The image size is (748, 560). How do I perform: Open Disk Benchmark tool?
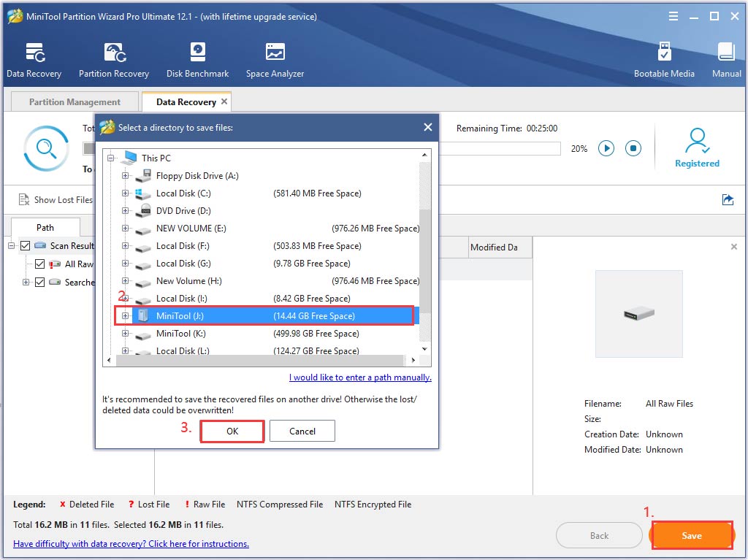point(197,60)
